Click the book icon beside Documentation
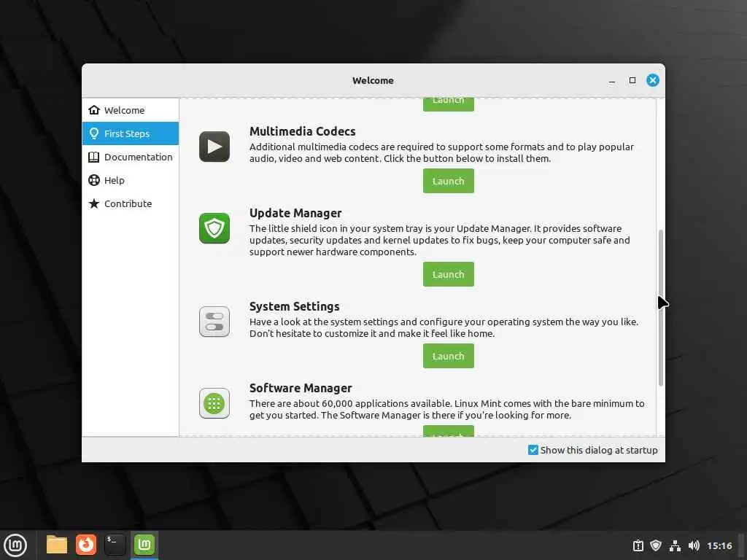This screenshot has width=747, height=560. 94,157
